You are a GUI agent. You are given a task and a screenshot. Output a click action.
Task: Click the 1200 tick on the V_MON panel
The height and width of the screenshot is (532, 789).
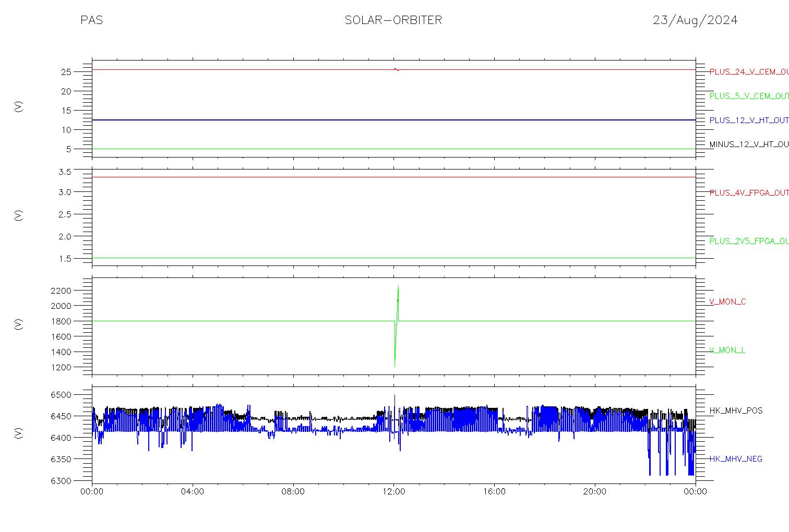pyautogui.click(x=61, y=368)
